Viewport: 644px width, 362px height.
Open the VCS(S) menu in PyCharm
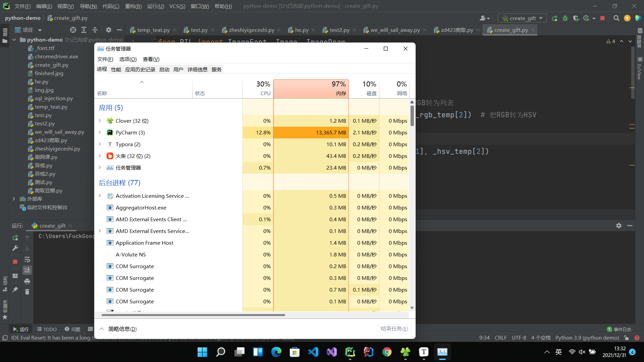coord(177,6)
